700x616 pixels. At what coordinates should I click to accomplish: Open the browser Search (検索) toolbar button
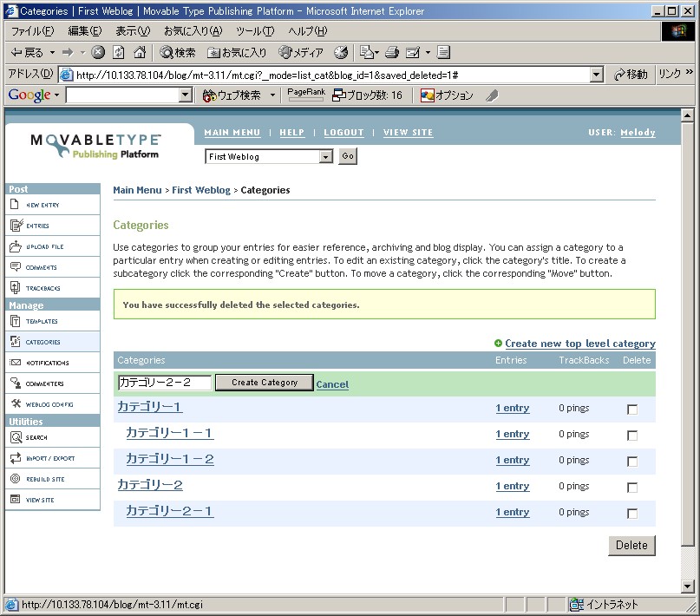pyautogui.click(x=178, y=53)
